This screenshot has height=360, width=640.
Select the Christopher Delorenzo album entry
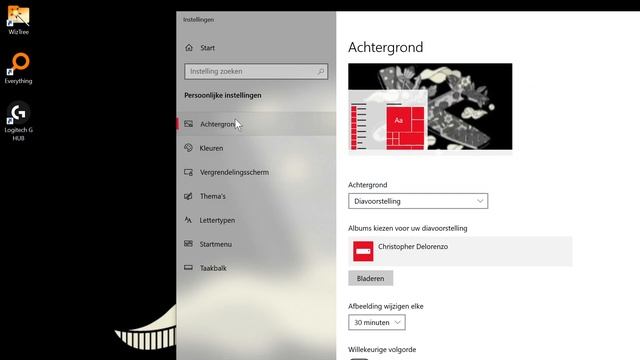tap(460, 251)
